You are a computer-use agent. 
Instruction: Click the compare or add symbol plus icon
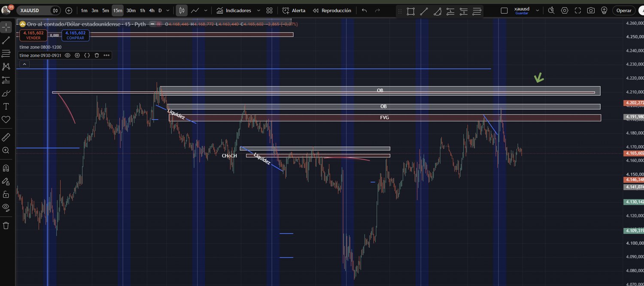[69, 10]
